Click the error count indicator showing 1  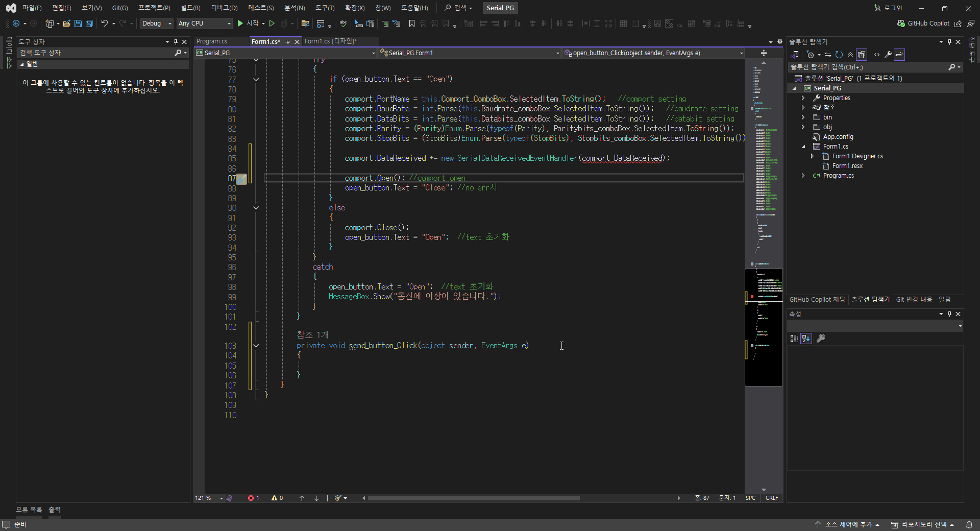[x=254, y=498]
